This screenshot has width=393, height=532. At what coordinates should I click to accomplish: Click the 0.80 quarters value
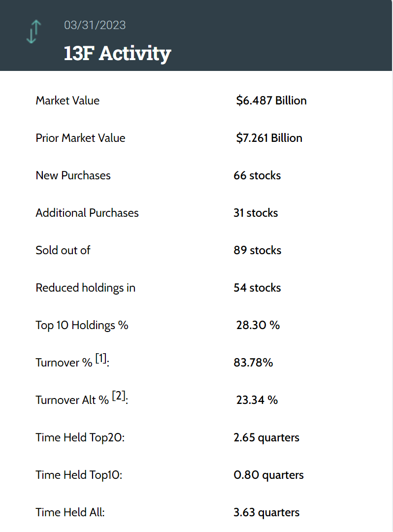pyautogui.click(x=268, y=475)
